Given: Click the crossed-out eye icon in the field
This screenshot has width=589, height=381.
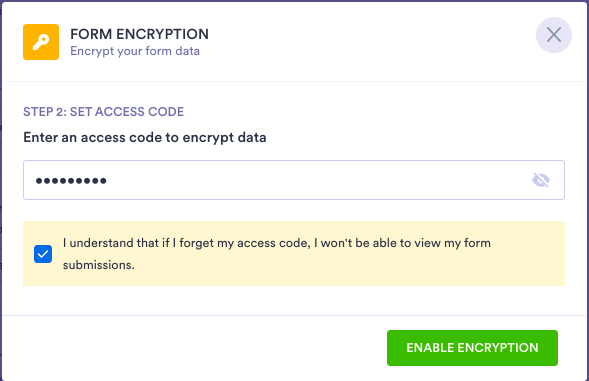Looking at the screenshot, I should tap(541, 180).
